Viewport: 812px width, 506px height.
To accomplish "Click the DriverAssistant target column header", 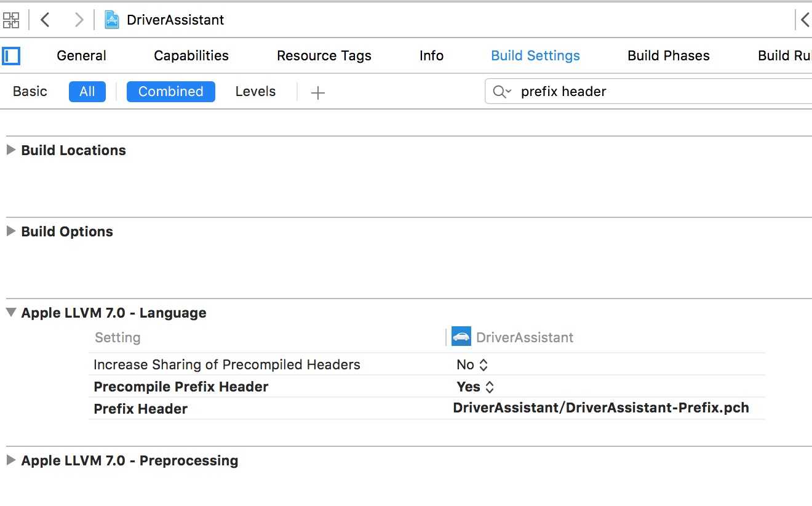I will pyautogui.click(x=525, y=337).
